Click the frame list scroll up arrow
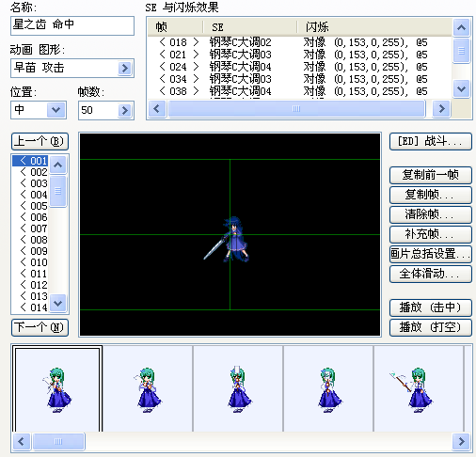This screenshot has width=476, height=457. tap(58, 165)
